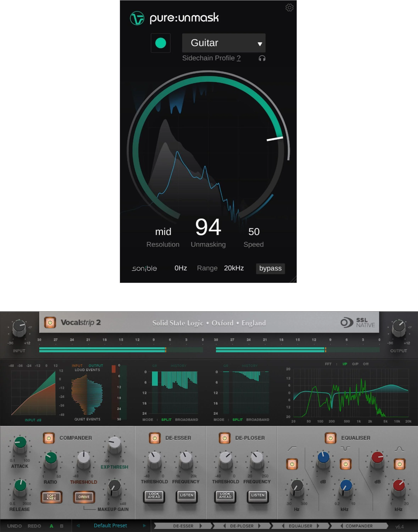Click the 20kHz range upper value
Screen dimensions: 418x532
[234, 268]
